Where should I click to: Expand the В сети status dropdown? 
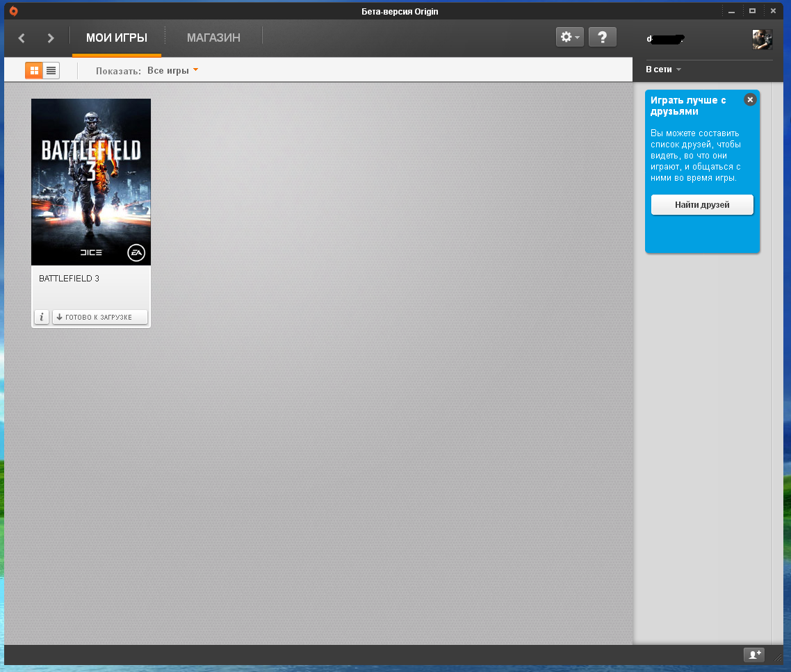663,69
